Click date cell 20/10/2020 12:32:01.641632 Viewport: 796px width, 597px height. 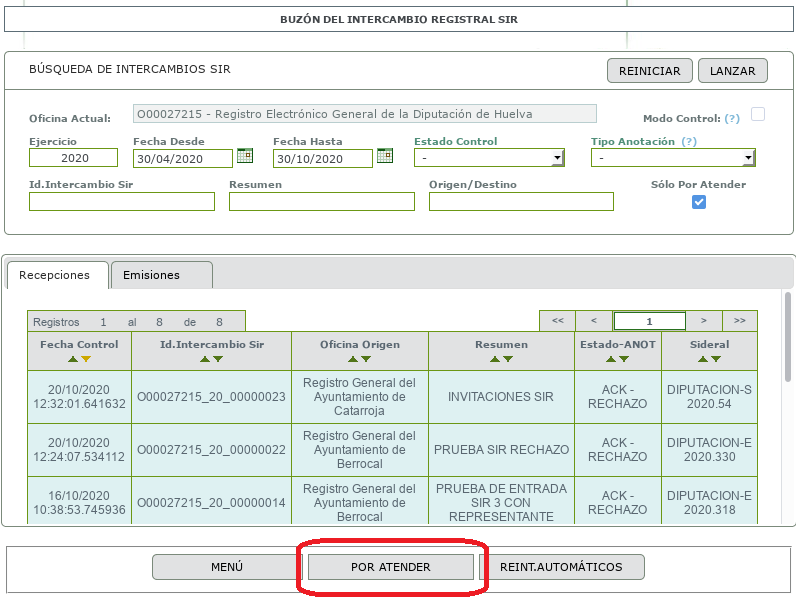pyautogui.click(x=79, y=397)
